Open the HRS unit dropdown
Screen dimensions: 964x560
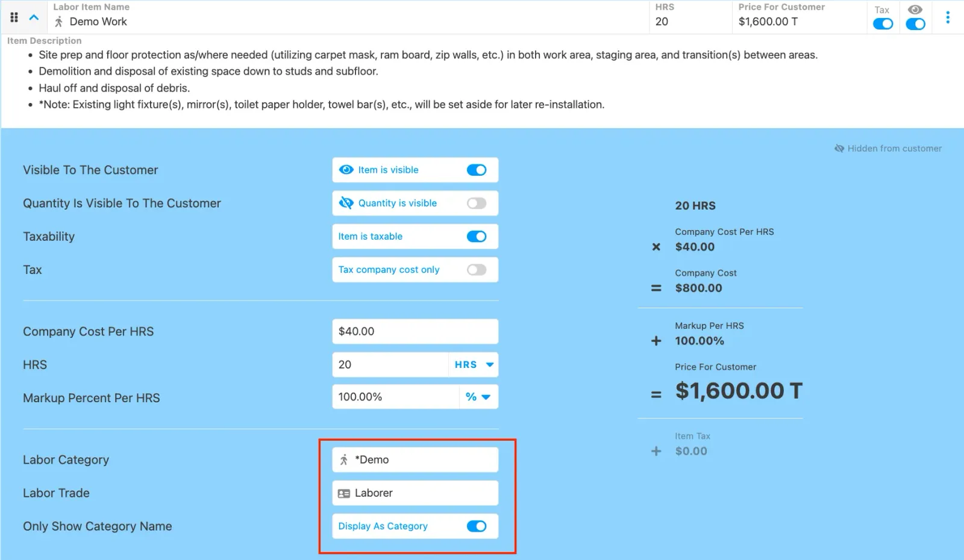(474, 365)
